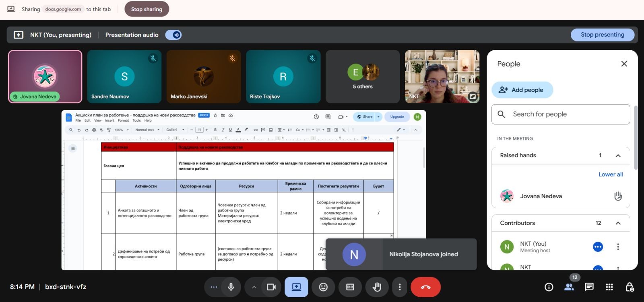Click the red leave call button
Viewport: 644px width, 302px height.
pos(425,287)
